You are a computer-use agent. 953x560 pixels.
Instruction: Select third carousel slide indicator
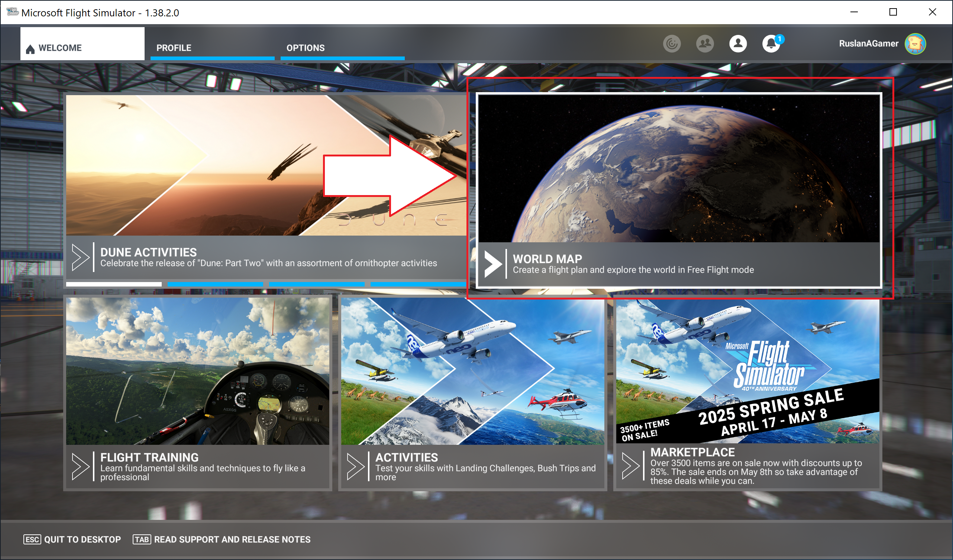pos(317,284)
